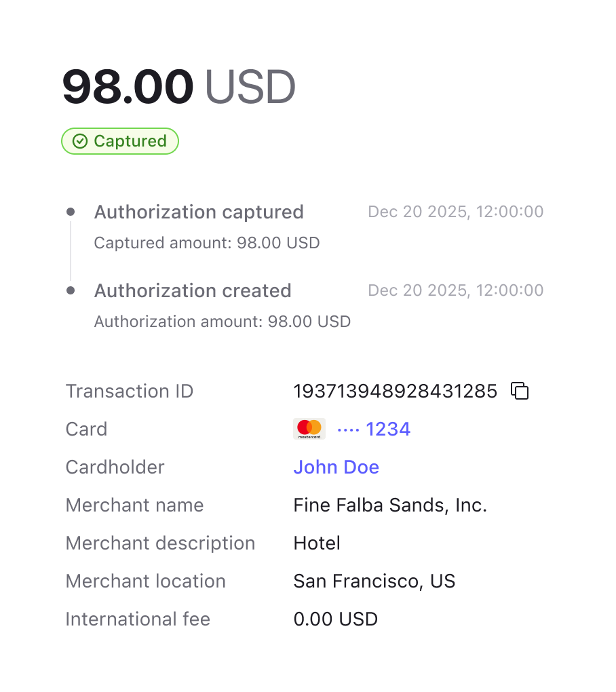Select the transaction ID number text
The width and height of the screenshot is (616, 692).
396,391
